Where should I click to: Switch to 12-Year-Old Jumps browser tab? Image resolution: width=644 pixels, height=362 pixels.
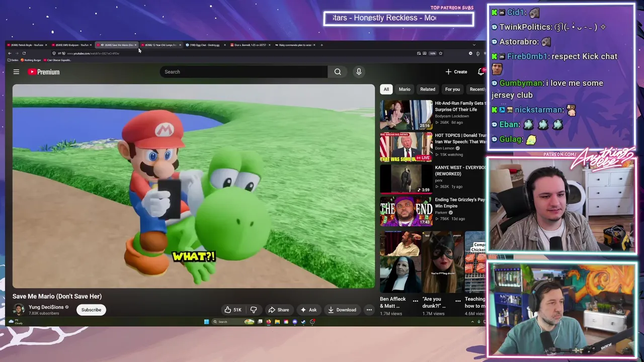(161, 45)
